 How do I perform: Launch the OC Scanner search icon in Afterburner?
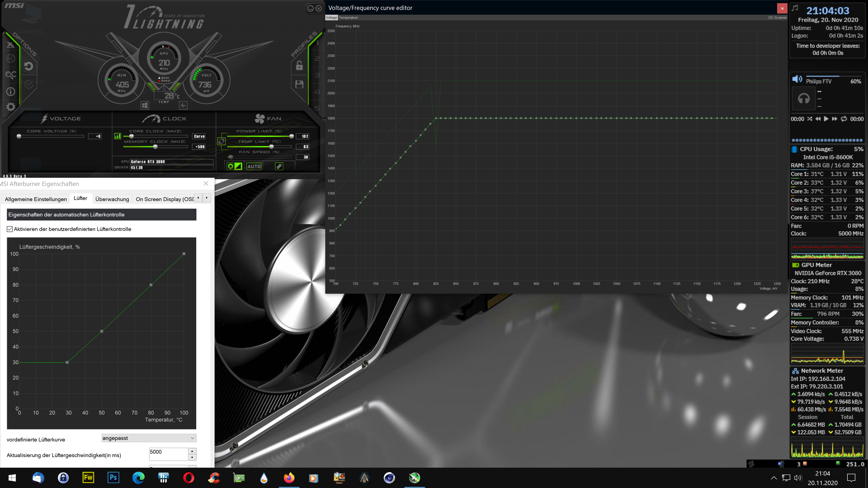(11, 75)
